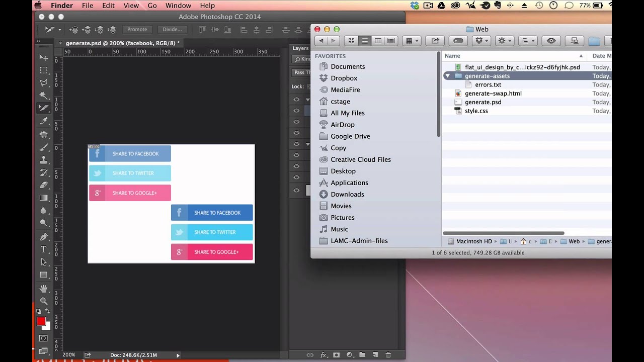This screenshot has height=362, width=644.
Task: Select the Rectangular Marquee tool
Action: pyautogui.click(x=44, y=70)
